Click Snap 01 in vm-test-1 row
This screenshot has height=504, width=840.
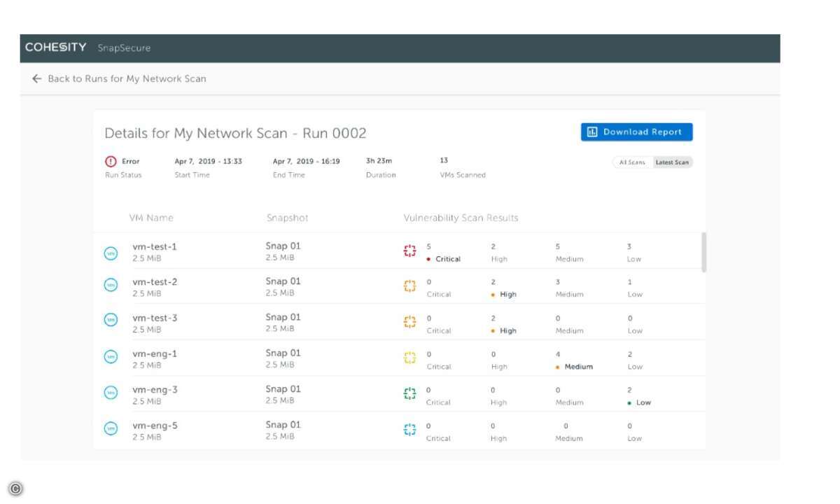click(283, 246)
